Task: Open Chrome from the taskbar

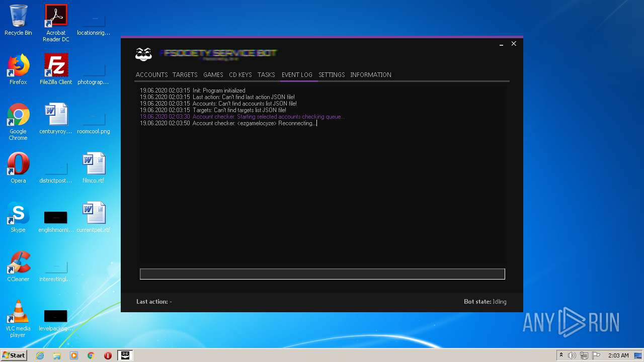Action: 91,355
